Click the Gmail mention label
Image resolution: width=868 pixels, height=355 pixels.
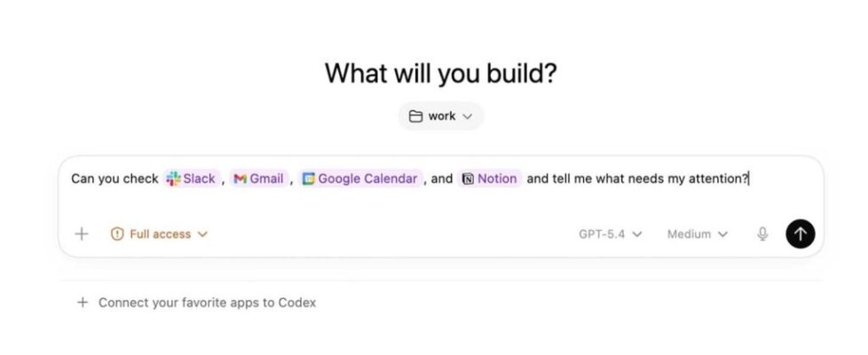tap(266, 178)
